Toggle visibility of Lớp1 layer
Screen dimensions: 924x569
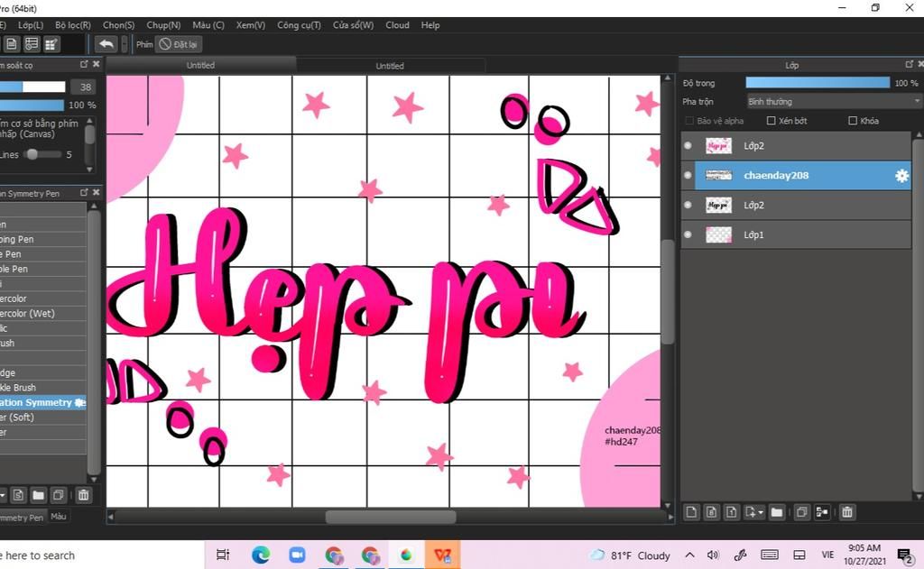(x=688, y=234)
